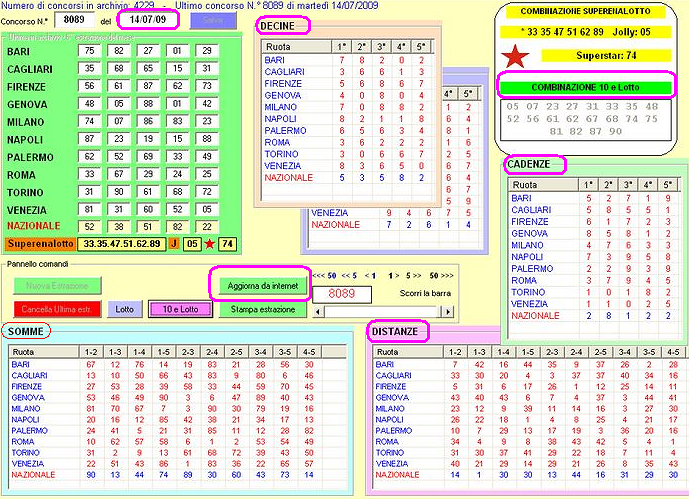Click the Jolly number box 05
This screenshot has width=689, height=500.
click(x=192, y=244)
